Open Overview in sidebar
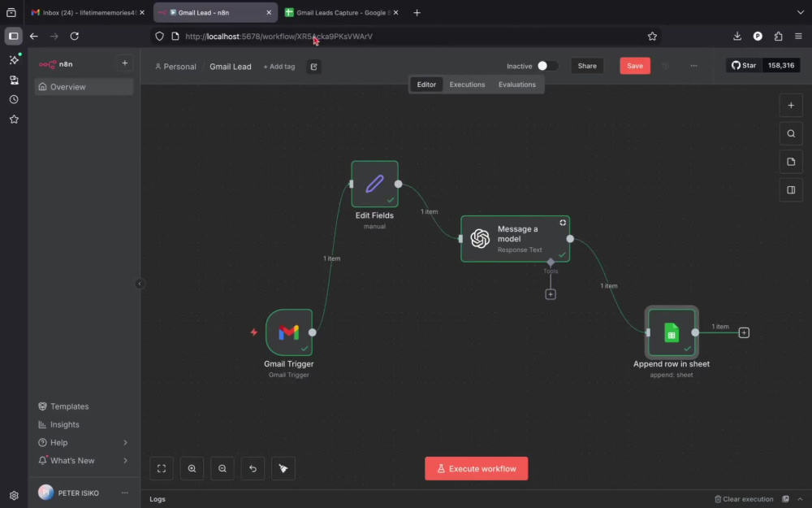 point(84,87)
